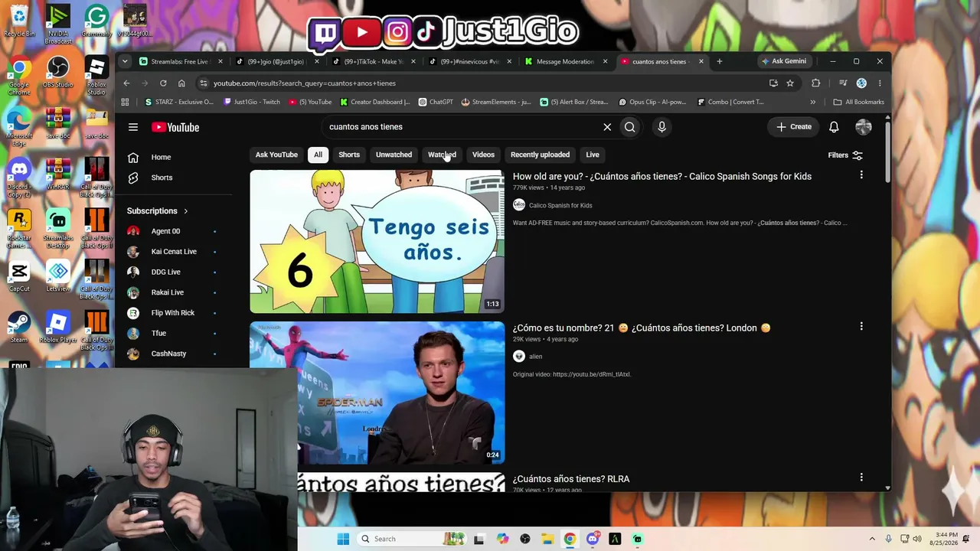This screenshot has height=551, width=980.
Task: Open Chrome apps grid in bookmarks bar
Action: [125, 102]
